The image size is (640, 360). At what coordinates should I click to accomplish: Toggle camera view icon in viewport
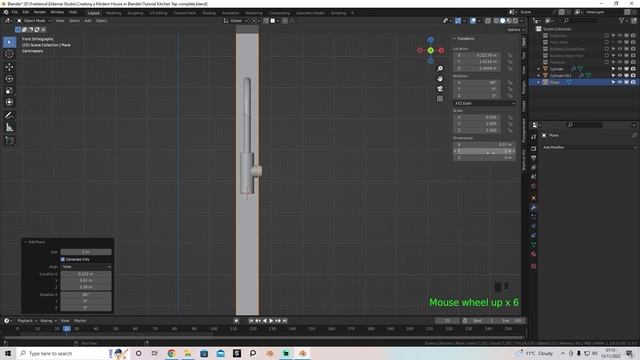click(x=440, y=89)
